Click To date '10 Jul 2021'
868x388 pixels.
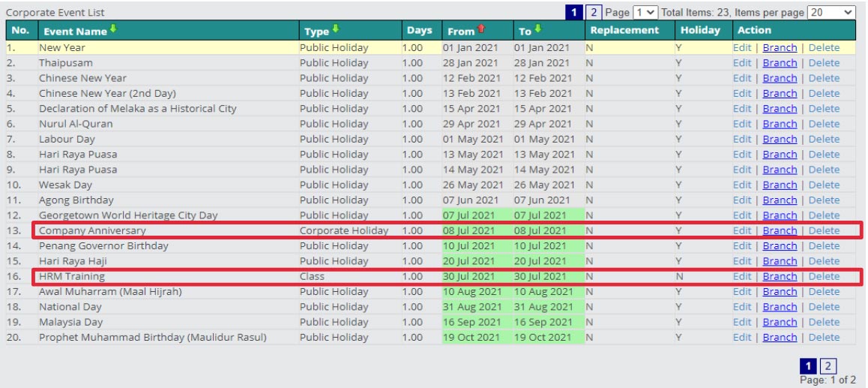(x=540, y=245)
